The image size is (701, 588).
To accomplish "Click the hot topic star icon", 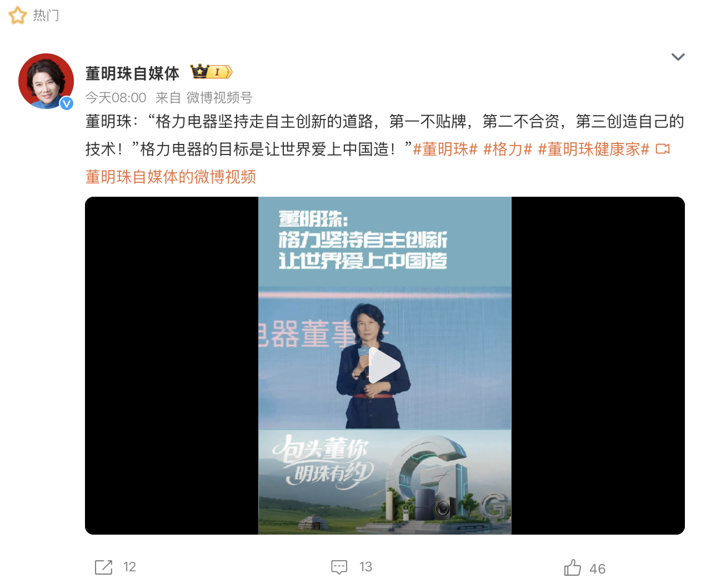I will tap(18, 15).
